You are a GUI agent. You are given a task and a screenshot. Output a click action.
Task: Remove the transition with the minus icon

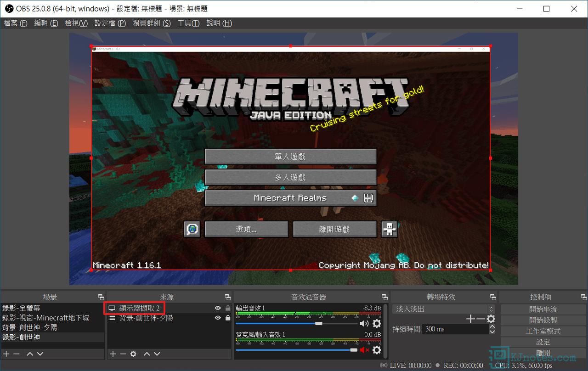click(x=481, y=319)
